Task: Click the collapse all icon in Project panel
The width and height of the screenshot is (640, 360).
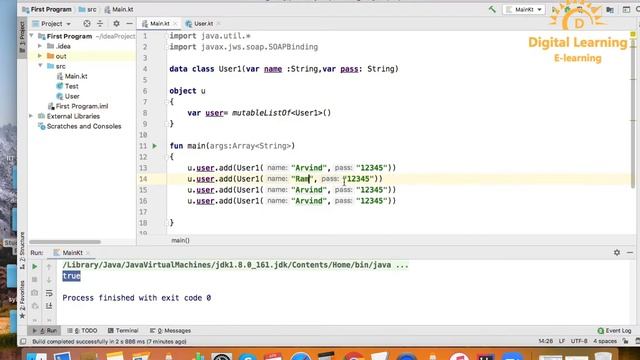Action: coord(100,24)
